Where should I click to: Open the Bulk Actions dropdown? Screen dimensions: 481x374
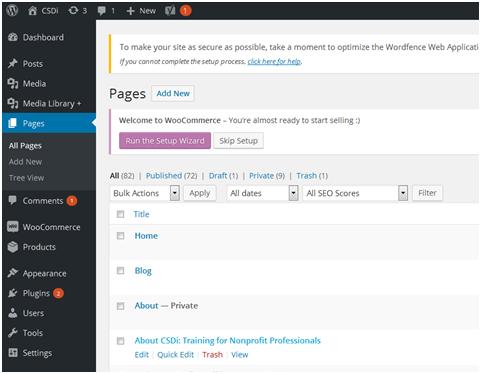coord(145,193)
